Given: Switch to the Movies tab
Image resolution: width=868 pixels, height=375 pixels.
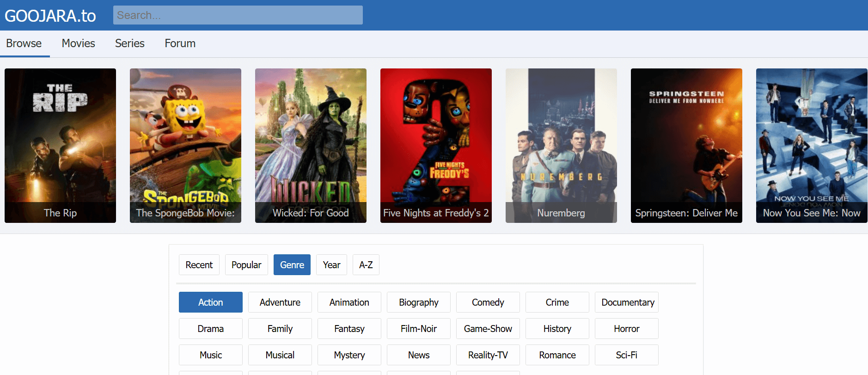Looking at the screenshot, I should pos(78,43).
